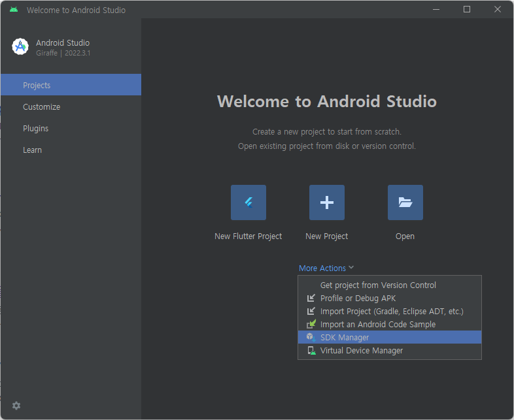Open settings gear in bottom-left corner
The height and width of the screenshot is (420, 514).
(16, 406)
